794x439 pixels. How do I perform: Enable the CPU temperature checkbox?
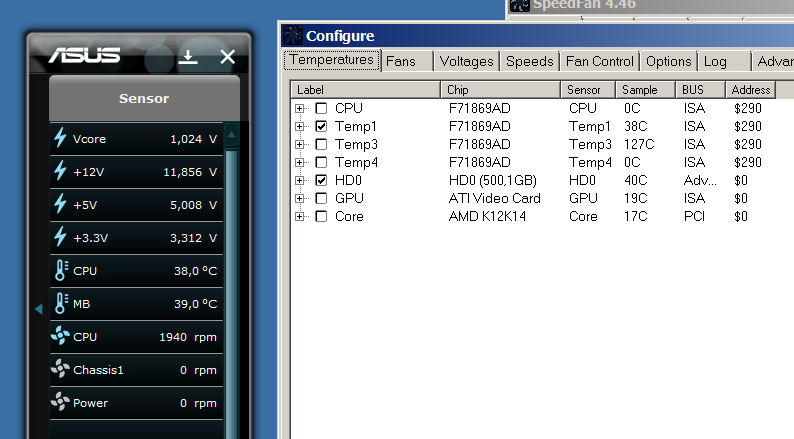pos(321,108)
